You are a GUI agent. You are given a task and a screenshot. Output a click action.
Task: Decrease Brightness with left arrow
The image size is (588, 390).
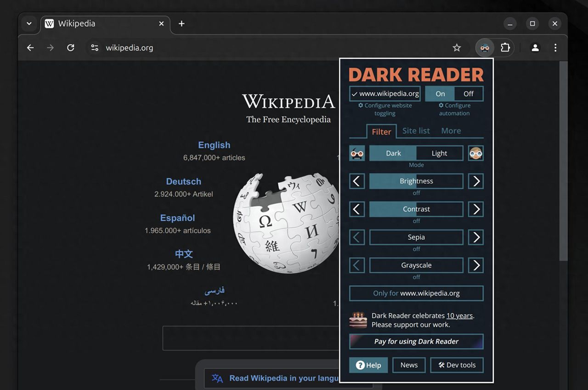[357, 181]
